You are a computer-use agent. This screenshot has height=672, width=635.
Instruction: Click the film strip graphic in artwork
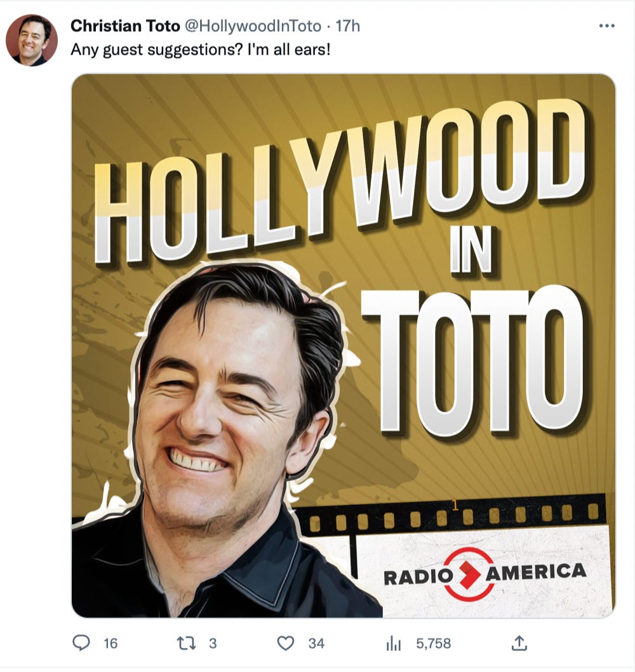pos(450,516)
